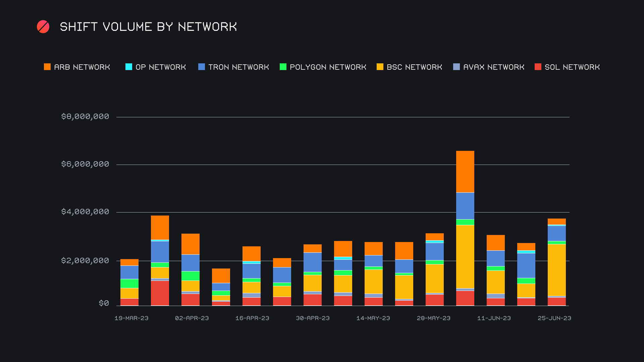Click the BSC Network yellow legend swatch
Screen dimensions: 644x362
click(380, 67)
